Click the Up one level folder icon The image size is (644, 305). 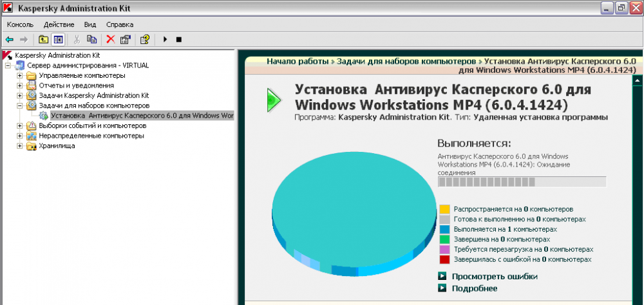point(43,39)
